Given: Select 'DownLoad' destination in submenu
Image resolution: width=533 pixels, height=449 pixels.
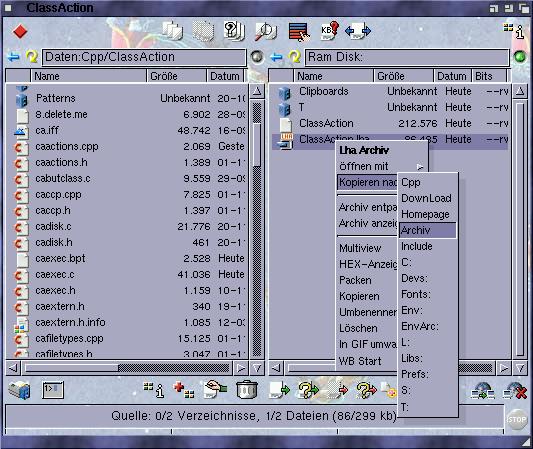Looking at the screenshot, I should tap(428, 198).
